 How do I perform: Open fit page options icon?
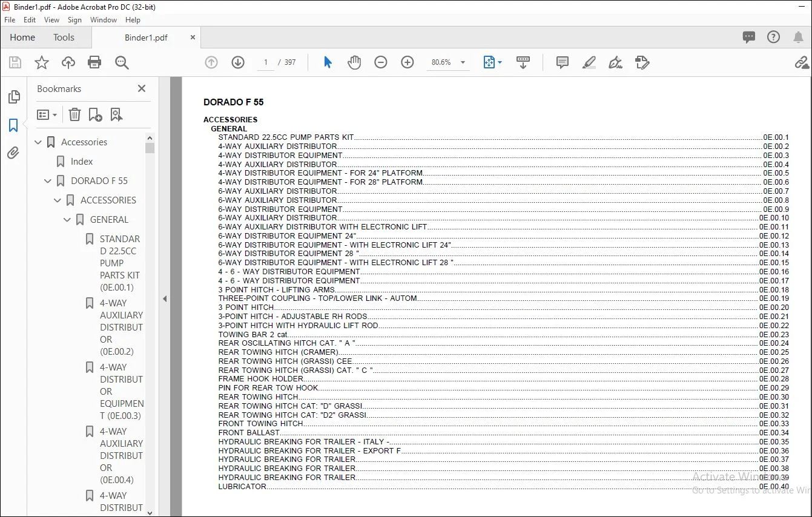489,62
